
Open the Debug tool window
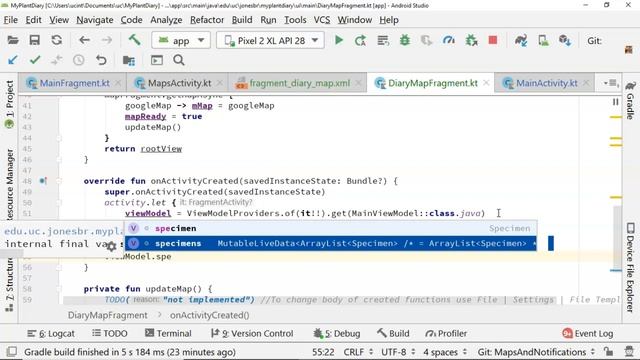tap(337, 333)
